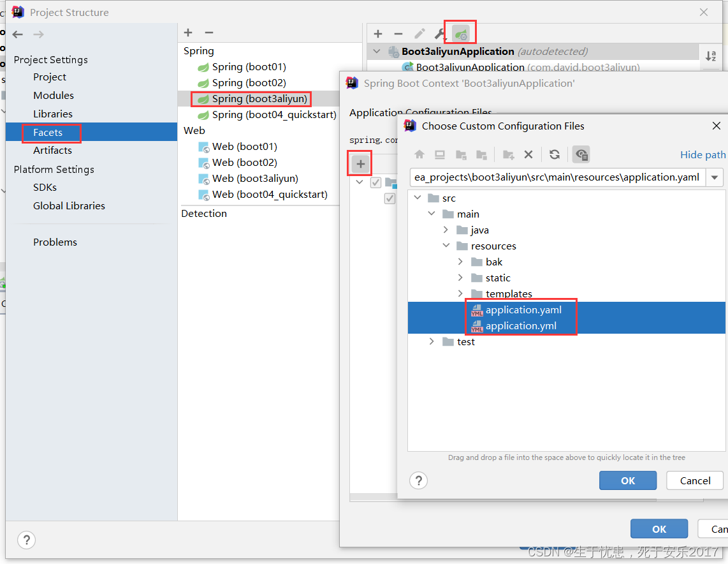Expand the test folder

(x=432, y=341)
